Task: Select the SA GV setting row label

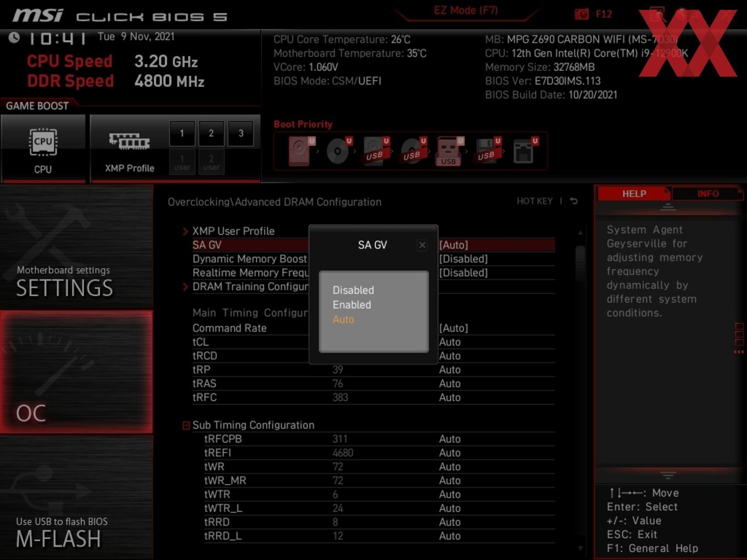Action: pyautogui.click(x=207, y=245)
